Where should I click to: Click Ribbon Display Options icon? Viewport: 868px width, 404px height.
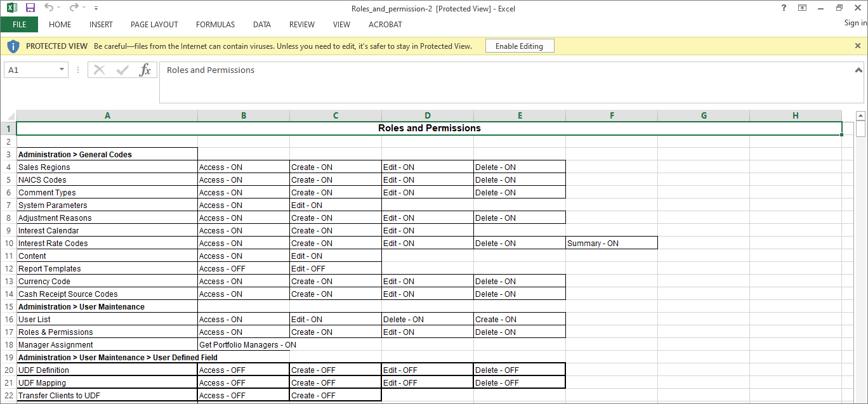point(803,8)
